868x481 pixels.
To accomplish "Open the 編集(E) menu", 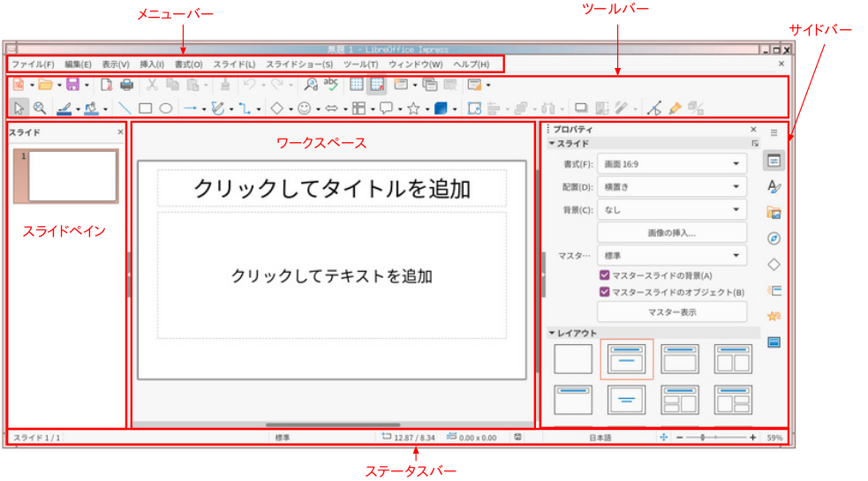I will [78, 64].
